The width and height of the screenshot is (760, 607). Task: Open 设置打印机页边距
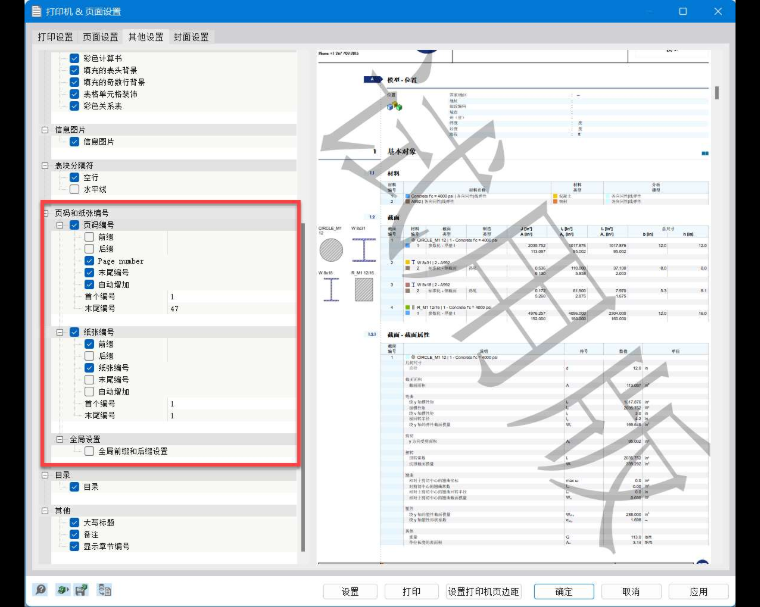(483, 591)
